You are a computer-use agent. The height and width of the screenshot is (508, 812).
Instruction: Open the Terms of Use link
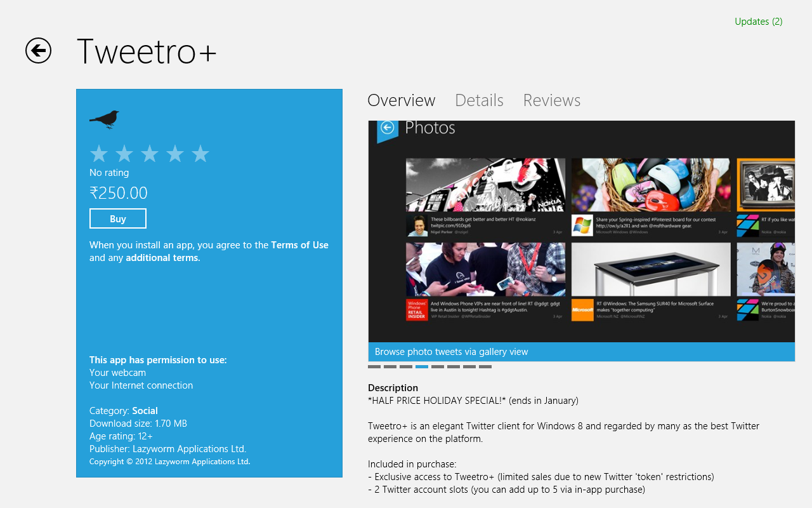coord(299,245)
